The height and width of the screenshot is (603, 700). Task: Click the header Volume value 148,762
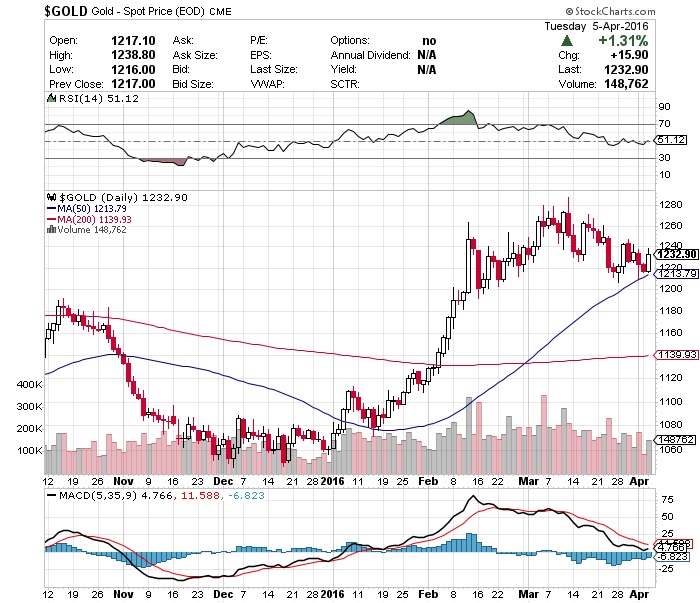pyautogui.click(x=626, y=84)
